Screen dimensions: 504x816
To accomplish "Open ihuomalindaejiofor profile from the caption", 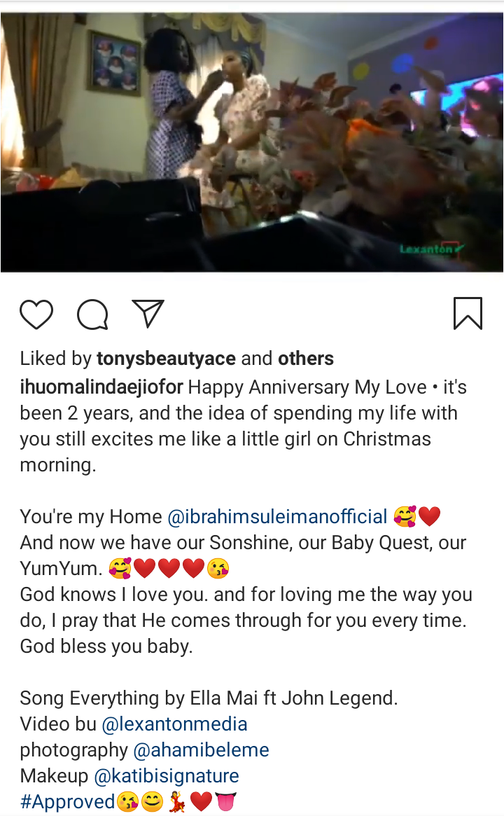I will point(101,387).
